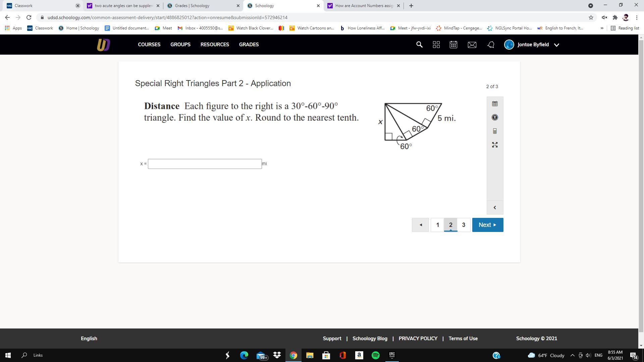
Task: Open the notifications bell icon
Action: (491, 45)
